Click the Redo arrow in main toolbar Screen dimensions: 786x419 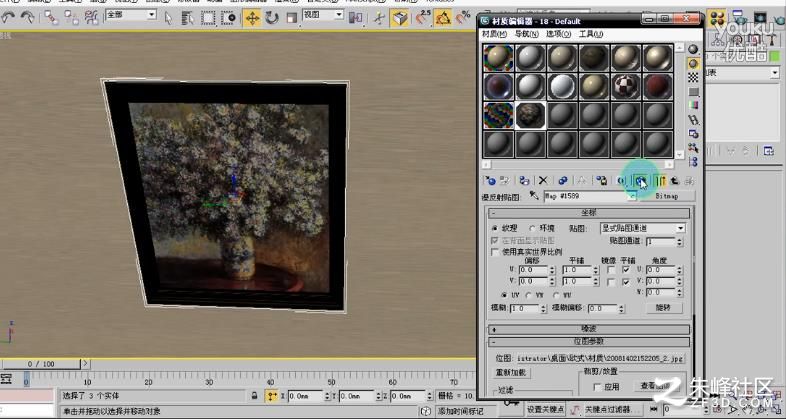(27, 18)
